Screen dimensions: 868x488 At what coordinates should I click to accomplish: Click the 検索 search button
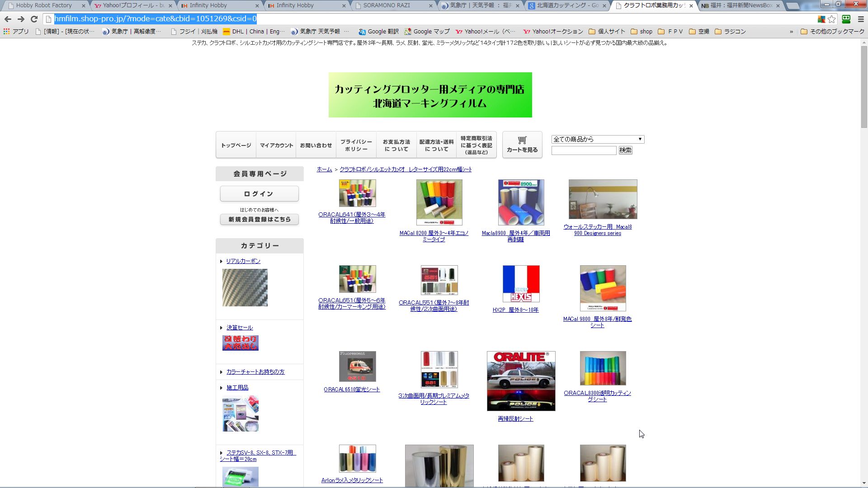coord(625,150)
